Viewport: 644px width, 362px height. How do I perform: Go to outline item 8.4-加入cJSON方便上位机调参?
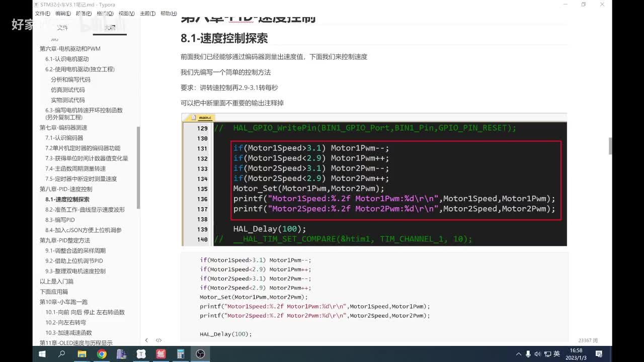point(84,230)
